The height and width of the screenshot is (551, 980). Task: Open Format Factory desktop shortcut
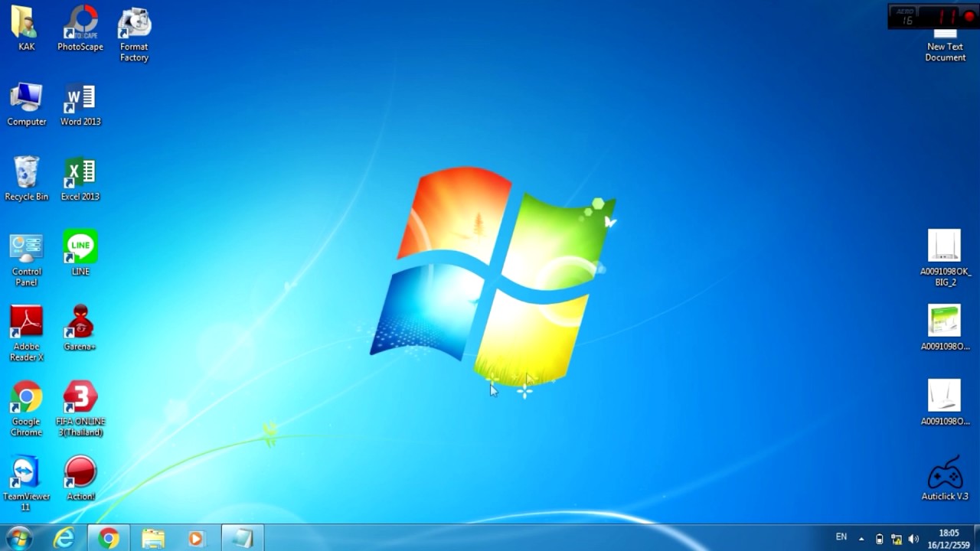tap(134, 34)
